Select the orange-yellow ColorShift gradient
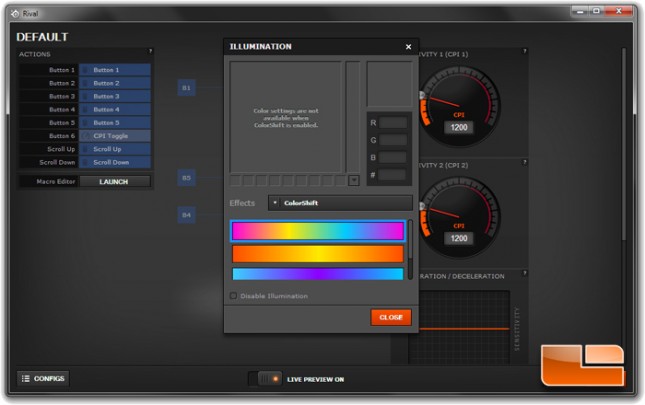 click(318, 254)
